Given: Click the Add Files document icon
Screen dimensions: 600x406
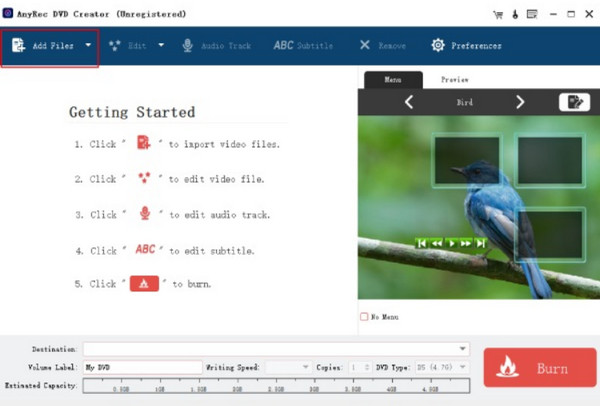Looking at the screenshot, I should click(18, 45).
